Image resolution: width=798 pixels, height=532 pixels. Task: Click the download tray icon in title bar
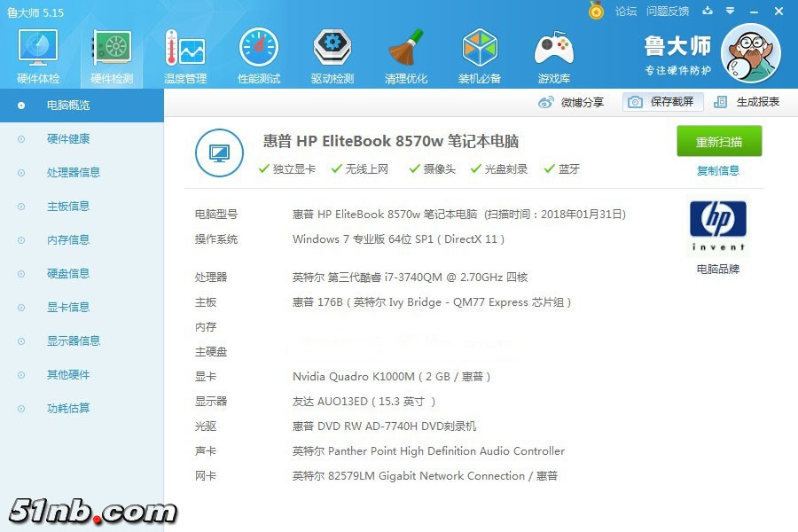[x=708, y=11]
